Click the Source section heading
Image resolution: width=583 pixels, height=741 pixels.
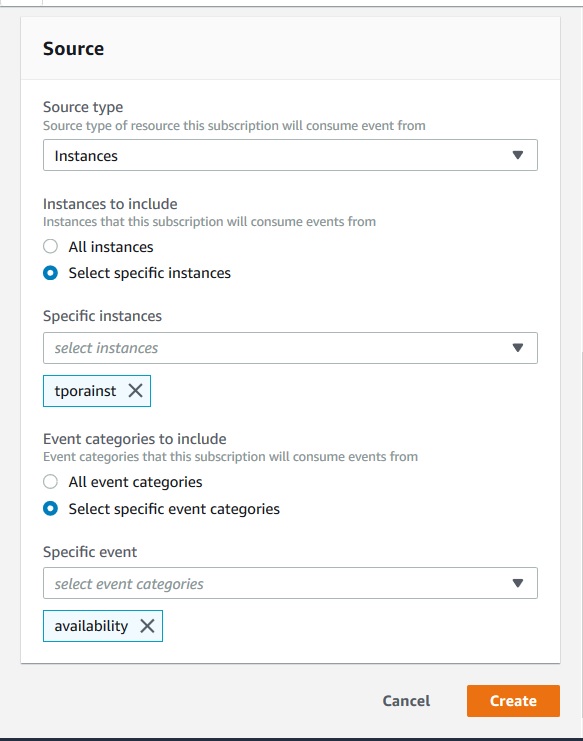(74, 49)
